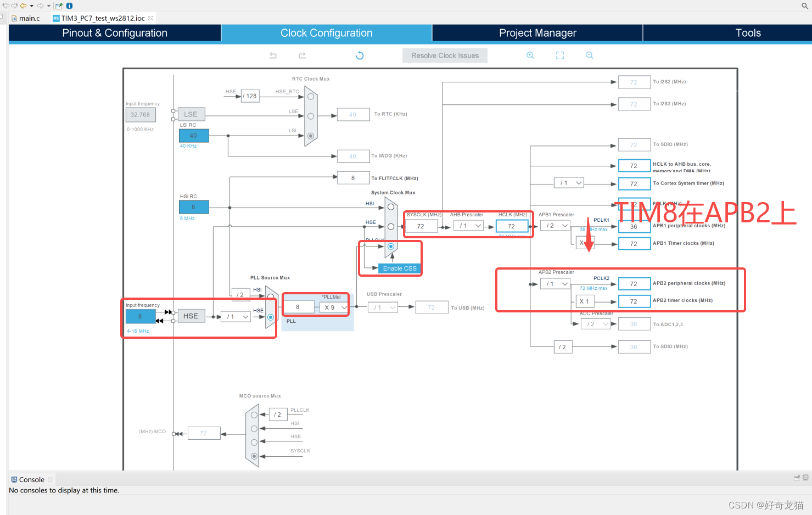Select PLLCLK in MCO source Mux
The width and height of the screenshot is (812, 515).
coord(254,415)
